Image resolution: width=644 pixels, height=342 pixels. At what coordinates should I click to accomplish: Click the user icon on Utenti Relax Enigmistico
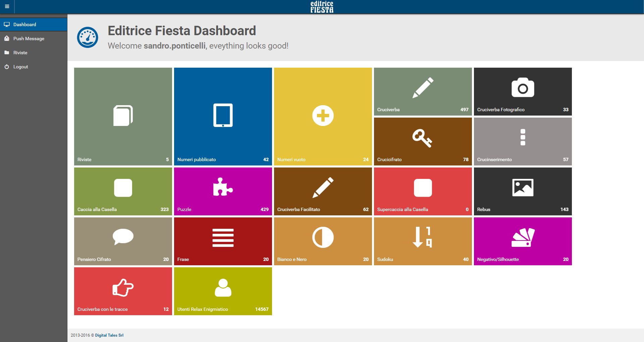[x=223, y=287]
